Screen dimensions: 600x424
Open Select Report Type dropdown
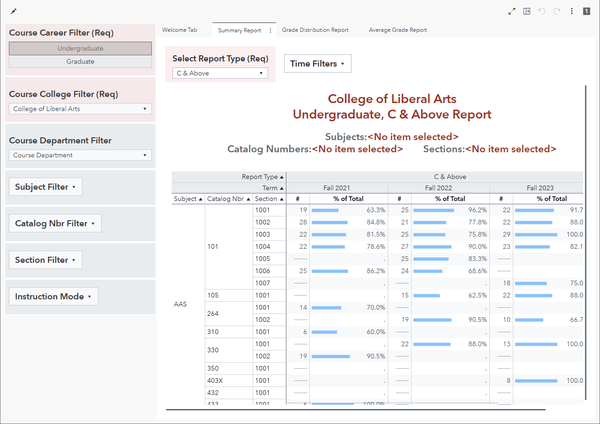[x=220, y=73]
